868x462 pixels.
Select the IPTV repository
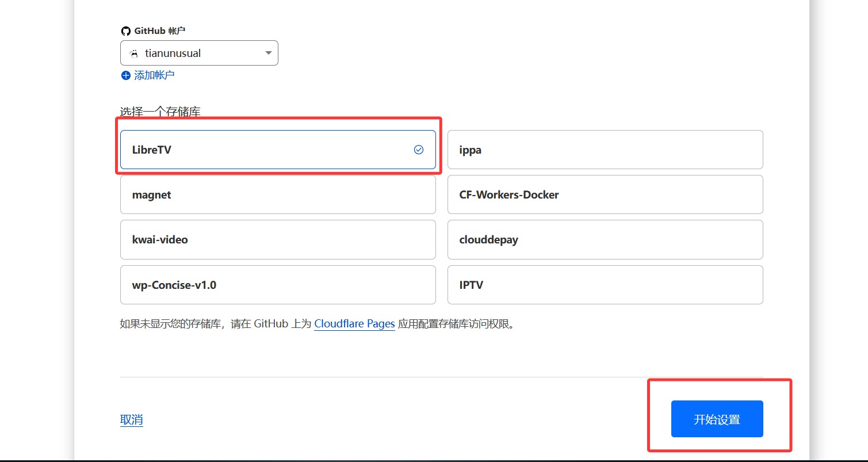(x=605, y=285)
